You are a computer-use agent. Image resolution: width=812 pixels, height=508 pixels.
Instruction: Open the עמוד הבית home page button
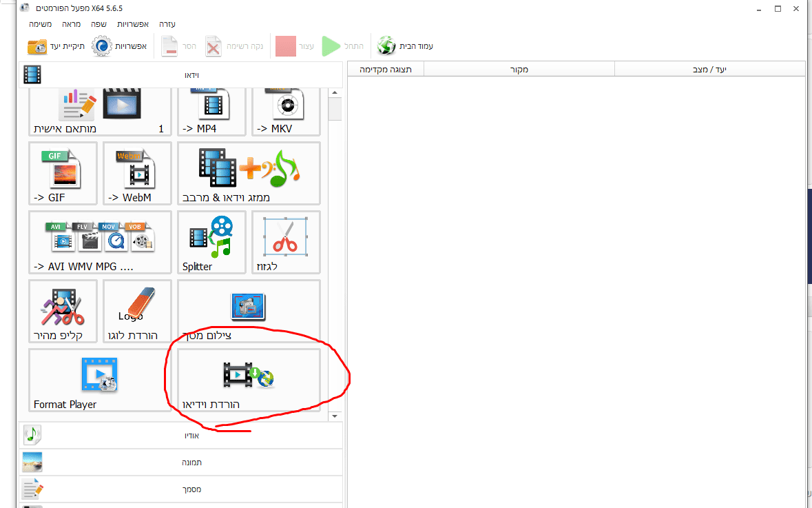[405, 46]
